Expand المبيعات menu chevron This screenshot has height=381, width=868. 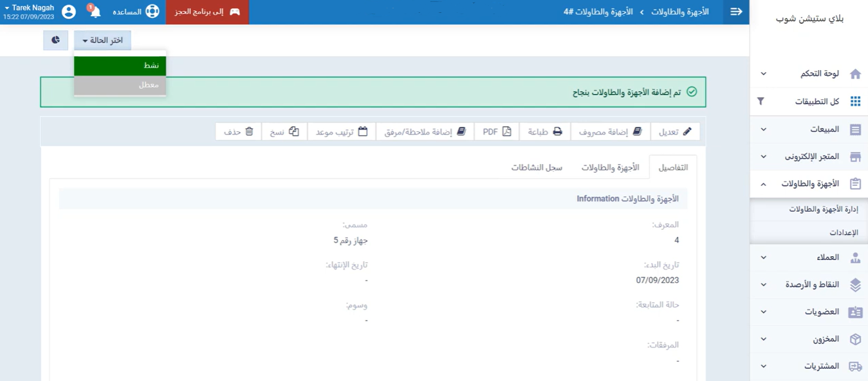(x=764, y=129)
